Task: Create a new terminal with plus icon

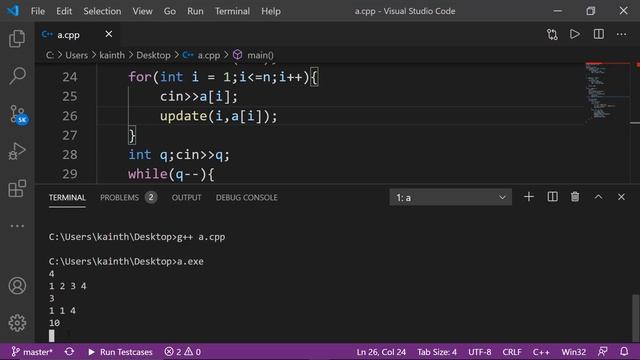Action: click(x=529, y=197)
